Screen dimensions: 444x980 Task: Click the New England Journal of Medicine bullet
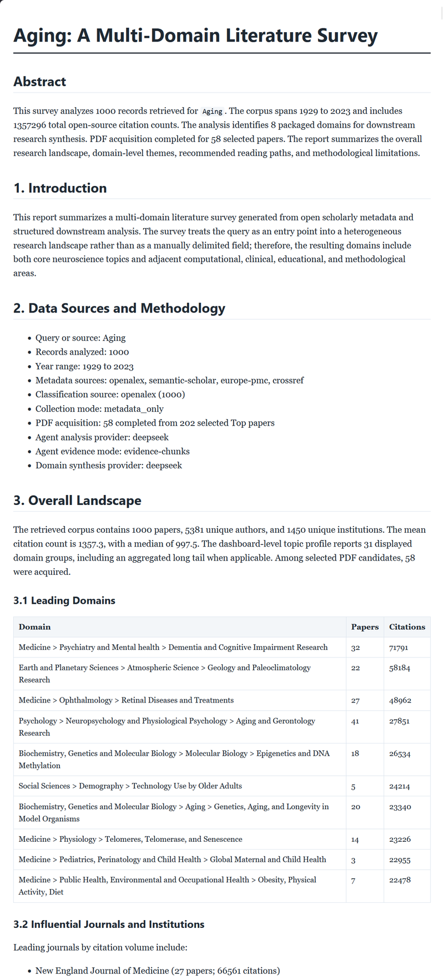(158, 971)
